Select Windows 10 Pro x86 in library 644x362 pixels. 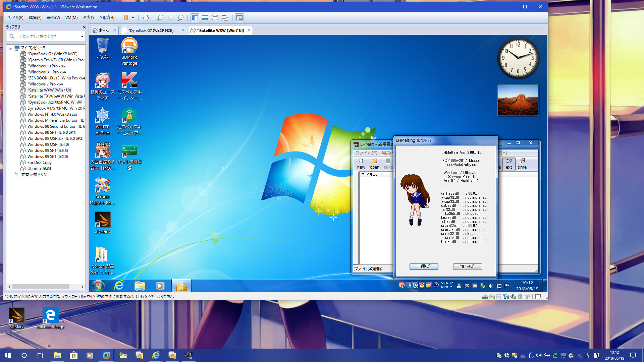(46, 66)
